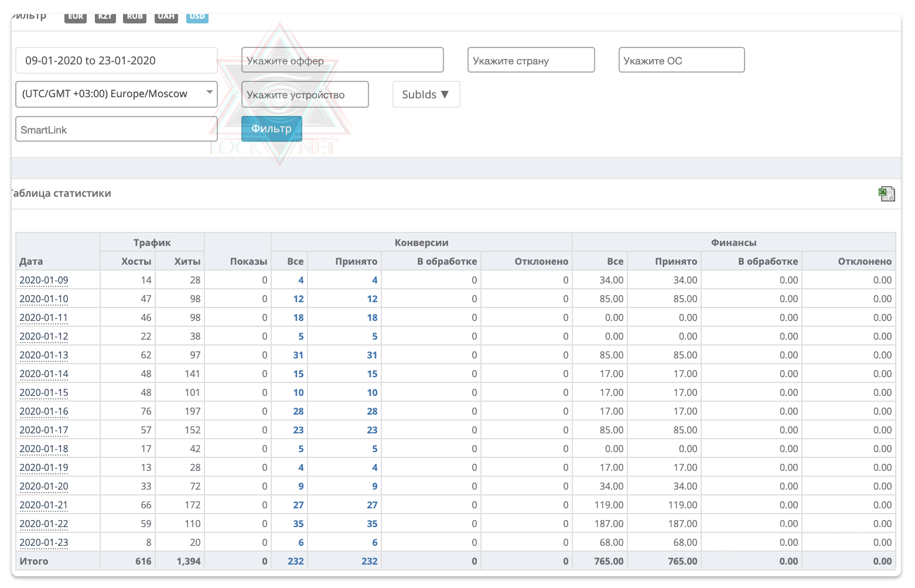Click all conversions 18 for 2020-01-11
Viewport: 915px width, 588px height.
pyautogui.click(x=298, y=317)
